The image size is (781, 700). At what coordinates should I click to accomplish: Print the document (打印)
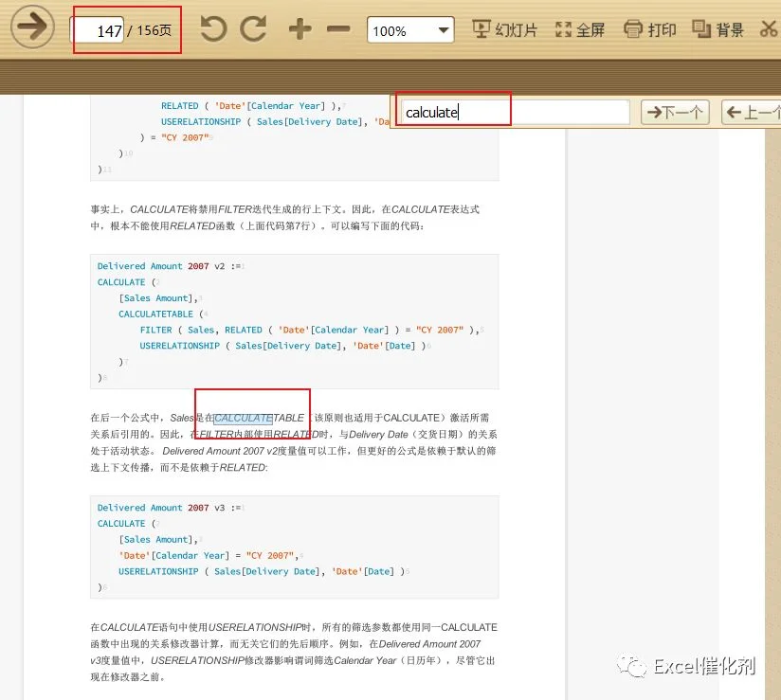point(650,29)
